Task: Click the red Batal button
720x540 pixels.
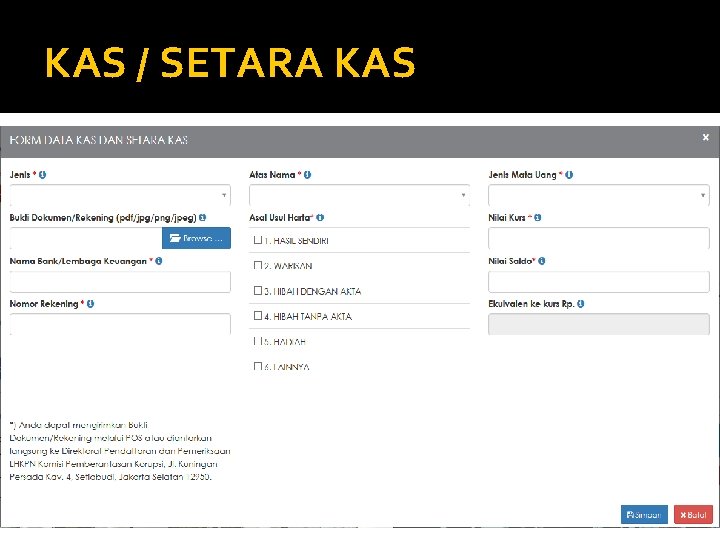Action: click(693, 515)
